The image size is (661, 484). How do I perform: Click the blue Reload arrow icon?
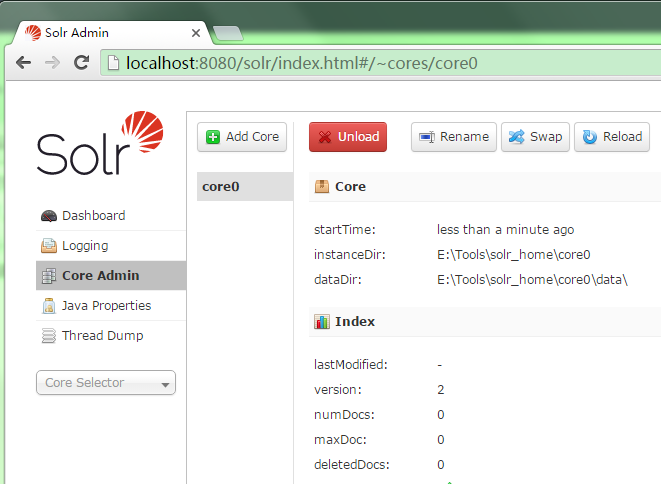click(590, 137)
